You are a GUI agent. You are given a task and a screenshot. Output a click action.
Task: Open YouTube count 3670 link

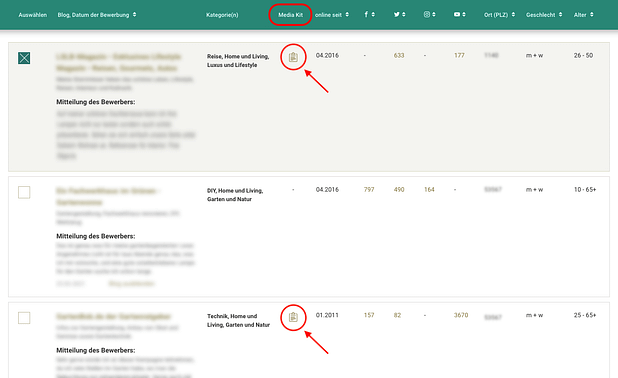coord(461,315)
